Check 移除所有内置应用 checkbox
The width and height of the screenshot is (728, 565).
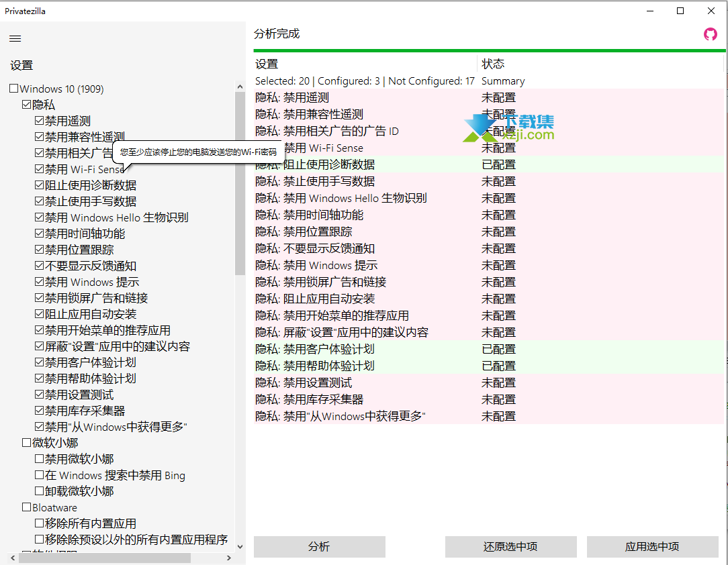point(40,523)
